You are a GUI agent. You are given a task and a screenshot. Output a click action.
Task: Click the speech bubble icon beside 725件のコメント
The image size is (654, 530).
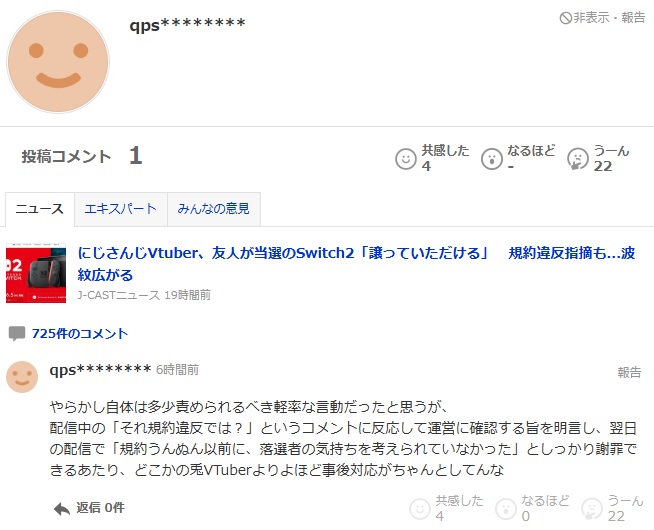point(17,334)
